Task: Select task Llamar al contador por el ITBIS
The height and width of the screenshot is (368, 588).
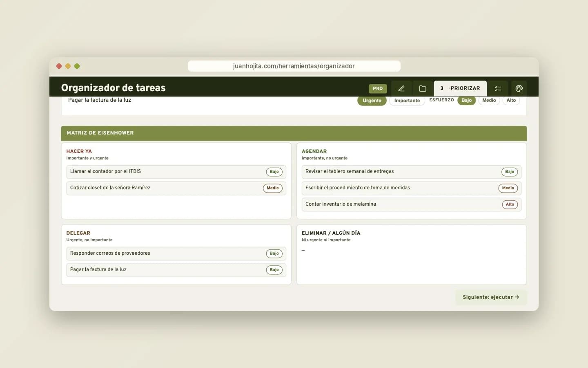Action: click(176, 172)
